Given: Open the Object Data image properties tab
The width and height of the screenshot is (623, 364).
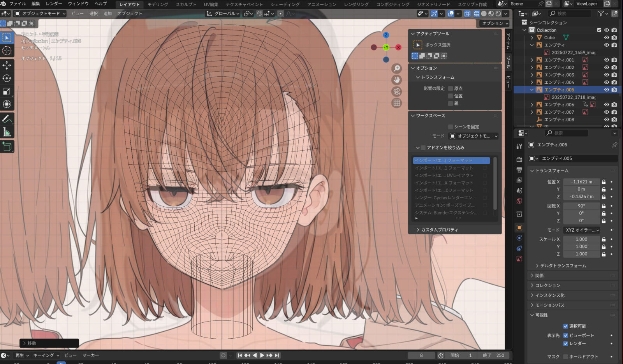Looking at the screenshot, I should (x=519, y=259).
